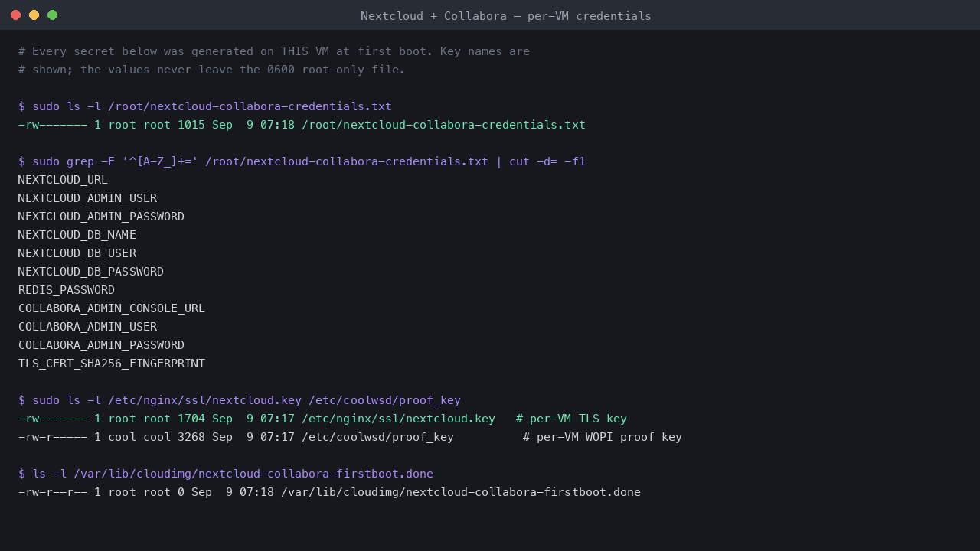Screen dimensions: 980x551
Task: Click the '# per-VM WOPI proof key' comment
Action: click(x=603, y=437)
